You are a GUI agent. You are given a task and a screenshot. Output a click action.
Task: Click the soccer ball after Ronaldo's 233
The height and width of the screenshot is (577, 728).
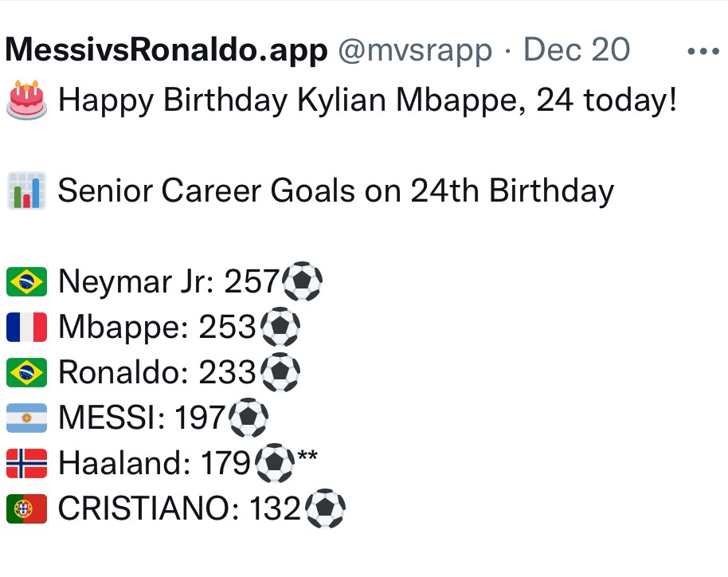tap(280, 372)
